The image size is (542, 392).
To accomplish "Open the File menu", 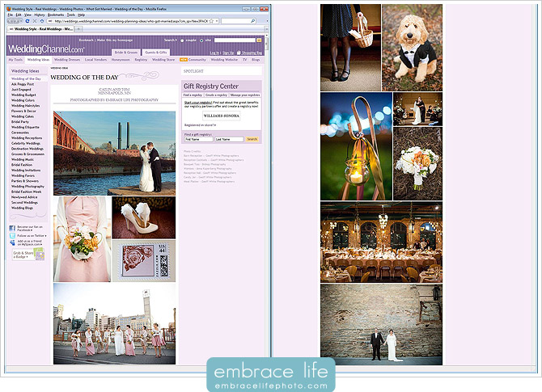I will [10, 15].
